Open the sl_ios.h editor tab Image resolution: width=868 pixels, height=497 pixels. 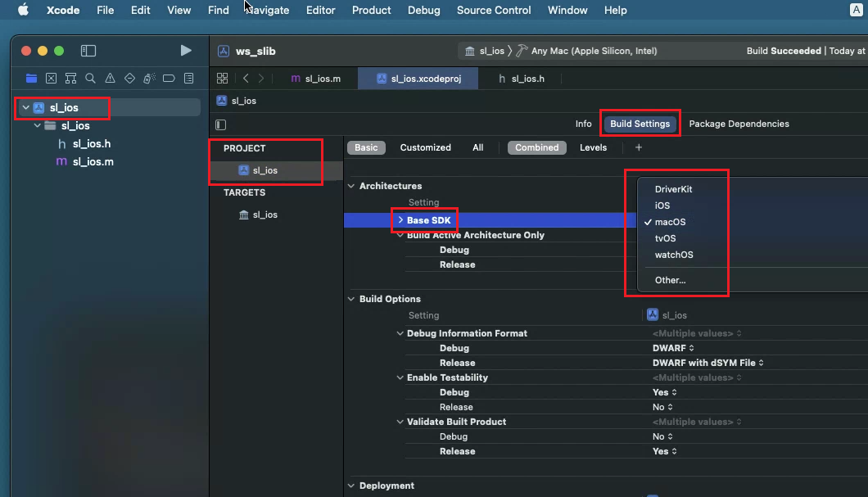tap(521, 78)
